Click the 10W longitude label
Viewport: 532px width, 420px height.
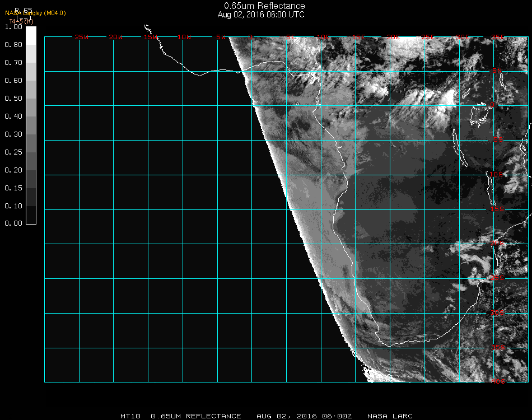point(184,37)
